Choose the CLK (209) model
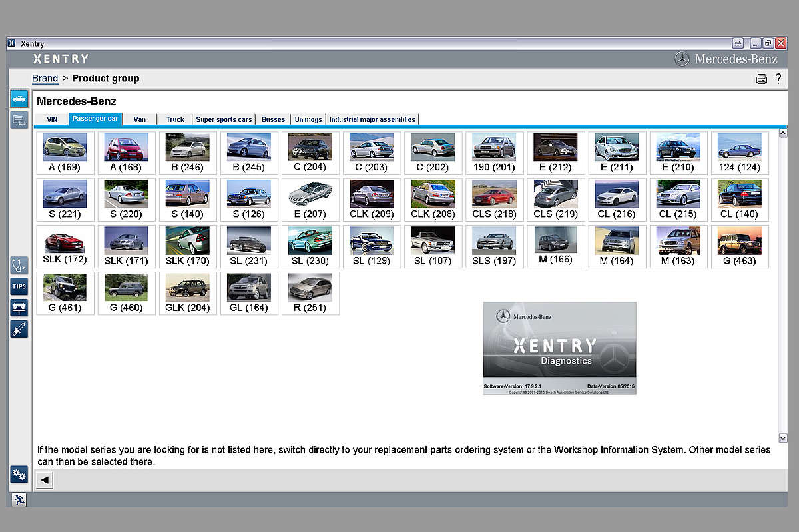 click(x=371, y=200)
